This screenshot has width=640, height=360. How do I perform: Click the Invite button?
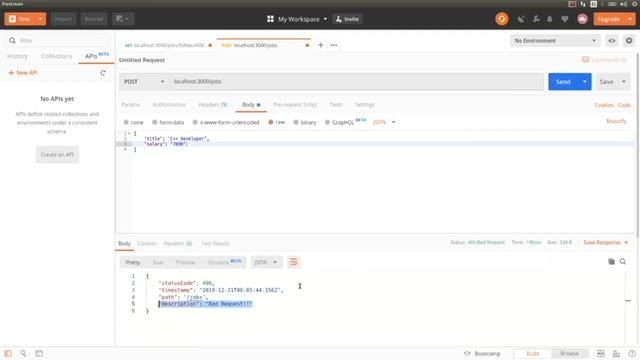tap(347, 19)
